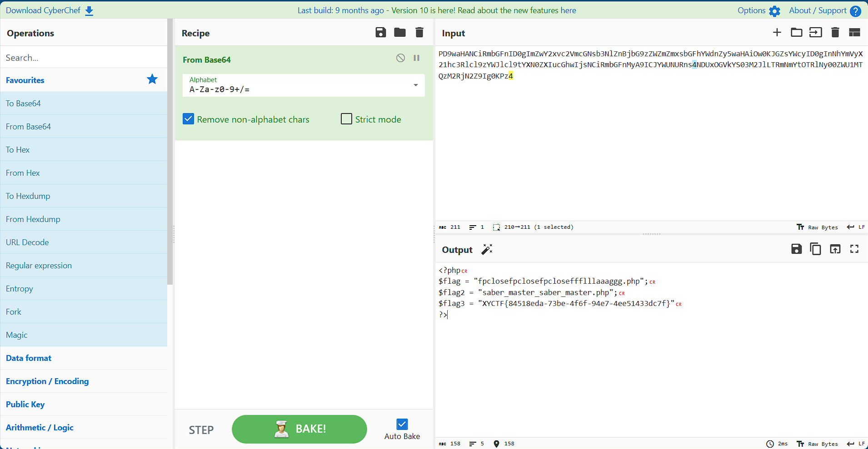Expand Encryption / Encoding category

click(84, 381)
